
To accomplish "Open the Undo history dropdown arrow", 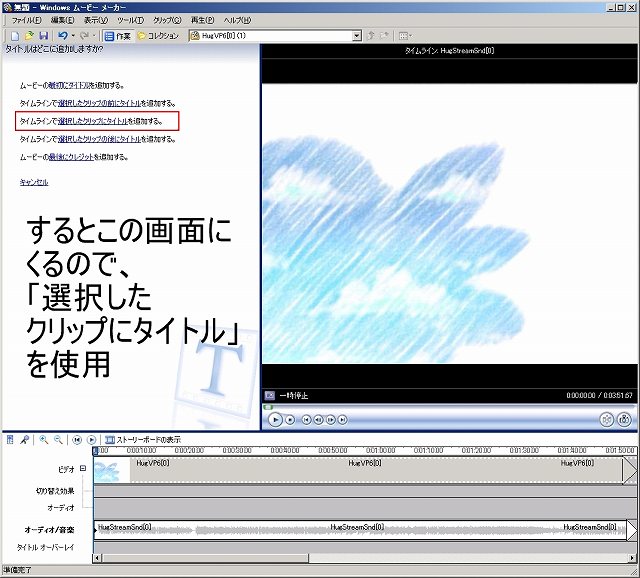I will 73,36.
